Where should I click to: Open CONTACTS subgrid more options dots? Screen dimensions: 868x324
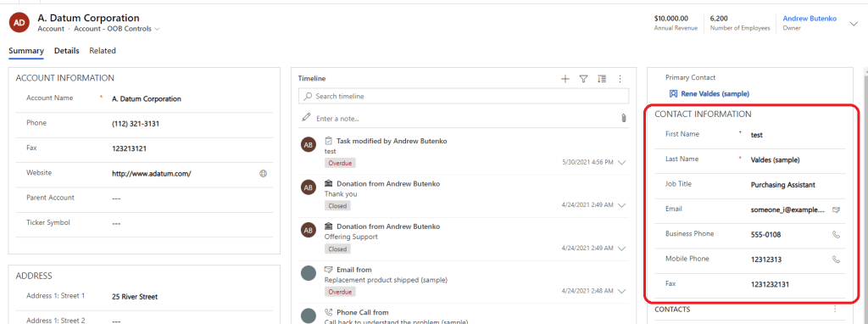835,309
